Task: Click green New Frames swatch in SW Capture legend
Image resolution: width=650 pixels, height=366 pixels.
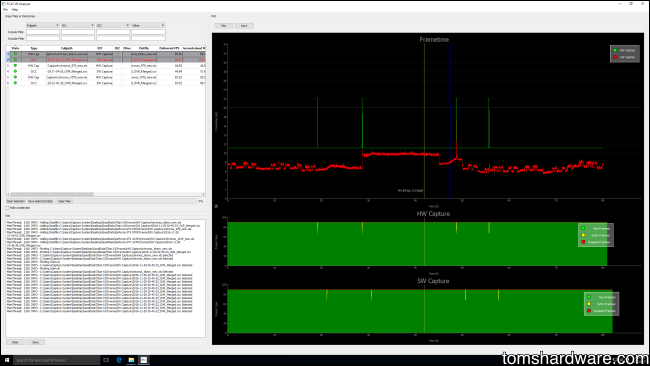Action: tap(589, 297)
